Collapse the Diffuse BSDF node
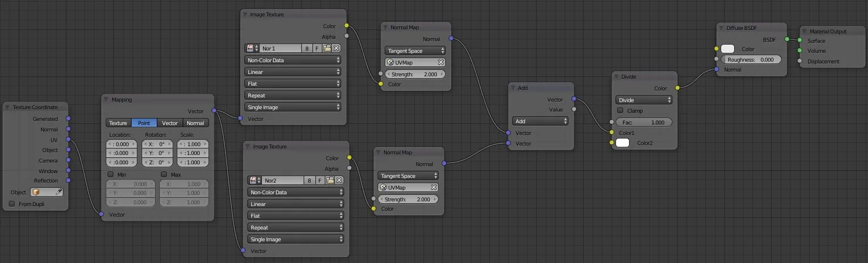The width and height of the screenshot is (868, 263). (x=721, y=27)
